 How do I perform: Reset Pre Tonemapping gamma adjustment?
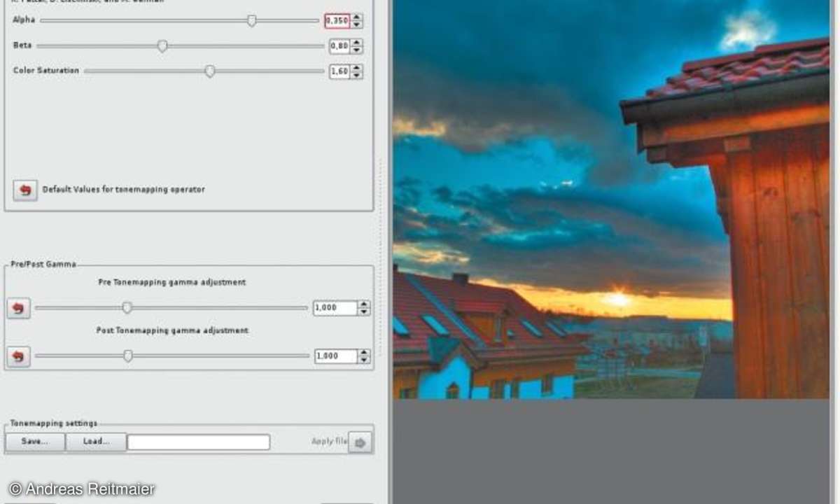[19, 308]
